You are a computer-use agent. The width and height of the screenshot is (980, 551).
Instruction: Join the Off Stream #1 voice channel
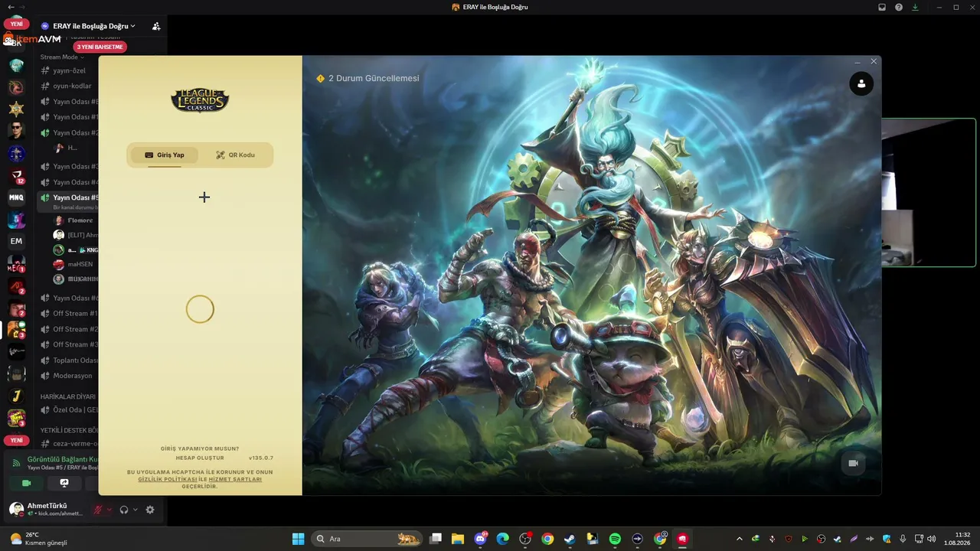pyautogui.click(x=69, y=313)
